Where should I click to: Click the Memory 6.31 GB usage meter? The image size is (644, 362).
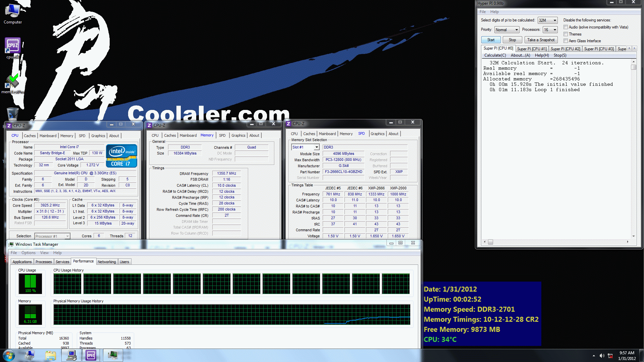pyautogui.click(x=30, y=314)
